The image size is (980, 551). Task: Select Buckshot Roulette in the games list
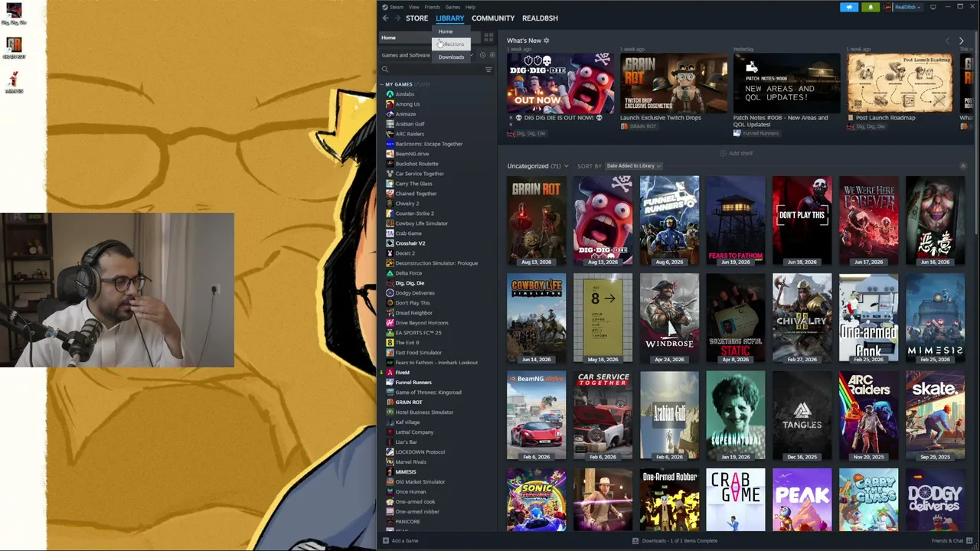[x=416, y=164]
